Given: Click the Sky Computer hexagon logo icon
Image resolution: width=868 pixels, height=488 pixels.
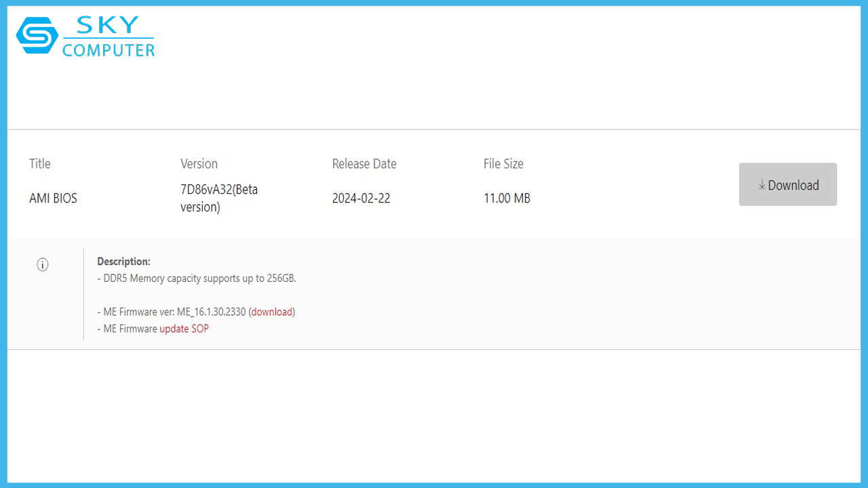Looking at the screenshot, I should coord(37,36).
